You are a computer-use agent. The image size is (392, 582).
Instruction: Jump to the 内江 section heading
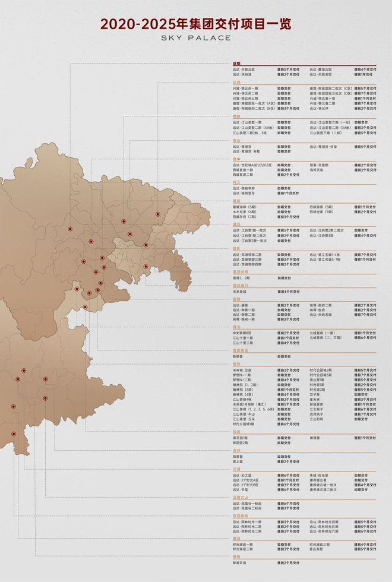click(x=237, y=183)
